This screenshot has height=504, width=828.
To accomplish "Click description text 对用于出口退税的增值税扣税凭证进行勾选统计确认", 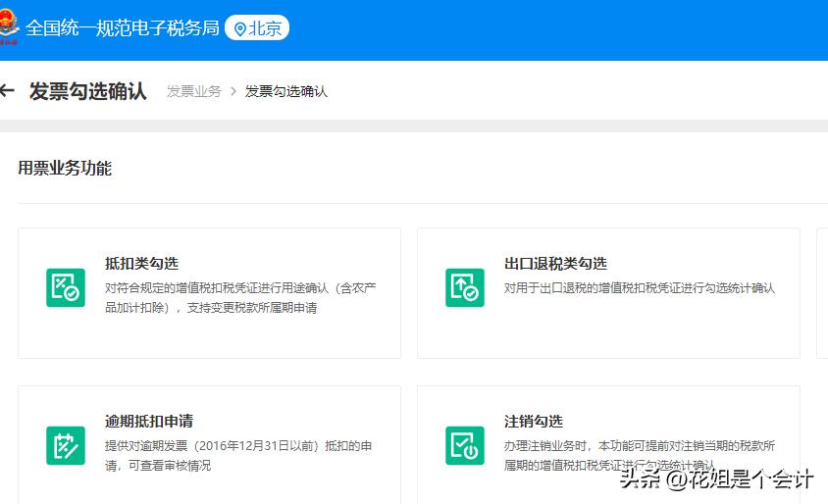I will pos(640,288).
